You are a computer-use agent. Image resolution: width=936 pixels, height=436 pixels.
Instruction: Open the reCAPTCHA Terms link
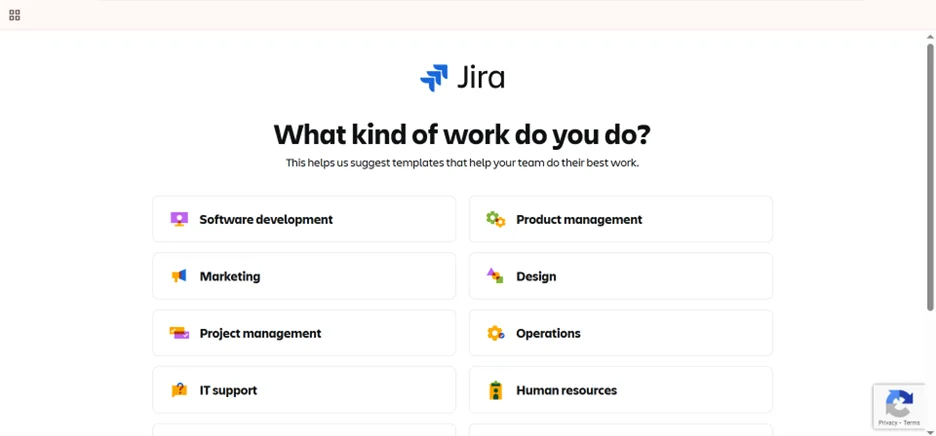point(912,423)
